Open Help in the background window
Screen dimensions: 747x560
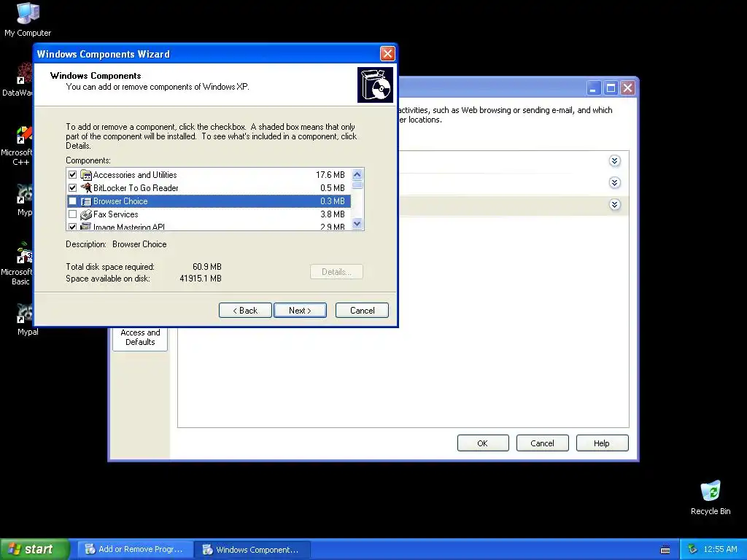pos(602,443)
